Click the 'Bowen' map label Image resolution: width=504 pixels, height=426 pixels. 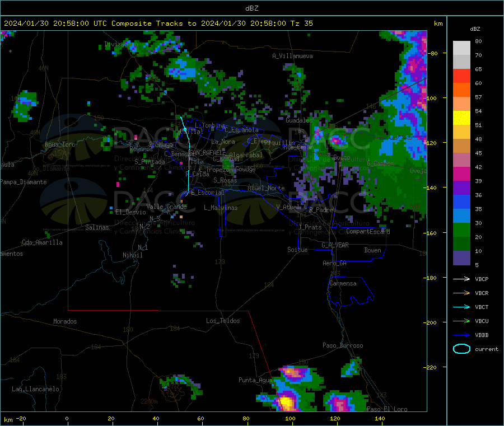(x=372, y=250)
